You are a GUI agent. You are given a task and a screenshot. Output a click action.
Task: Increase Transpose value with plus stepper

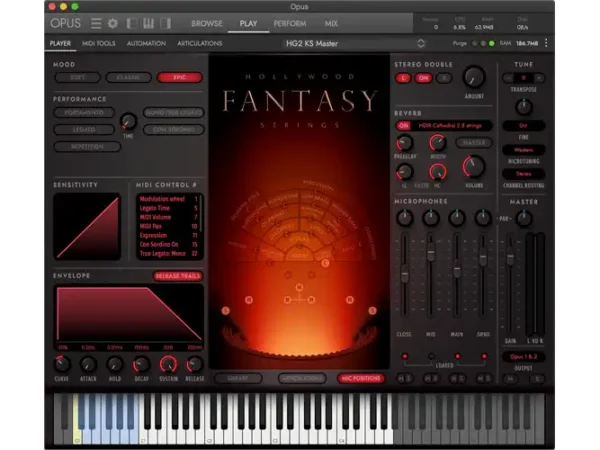pyautogui.click(x=539, y=78)
